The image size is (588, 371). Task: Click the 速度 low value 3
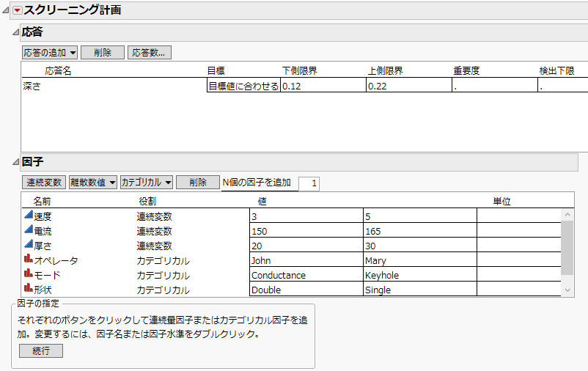306,216
